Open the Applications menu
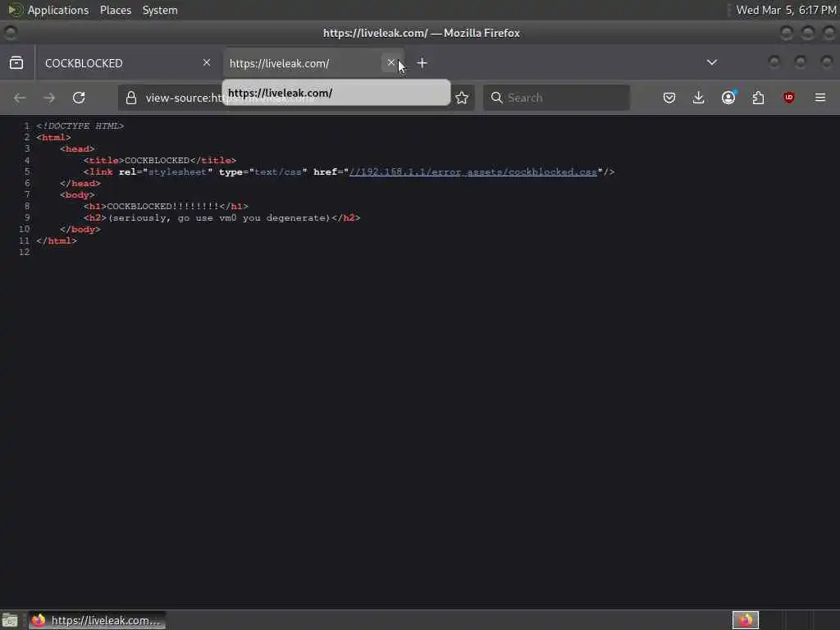840x630 pixels. [x=58, y=10]
